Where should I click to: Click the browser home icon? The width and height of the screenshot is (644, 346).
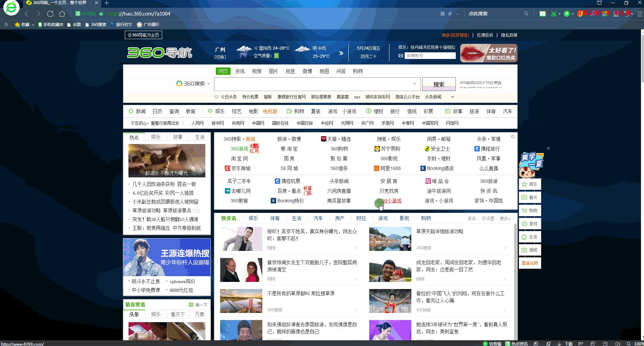62,14
